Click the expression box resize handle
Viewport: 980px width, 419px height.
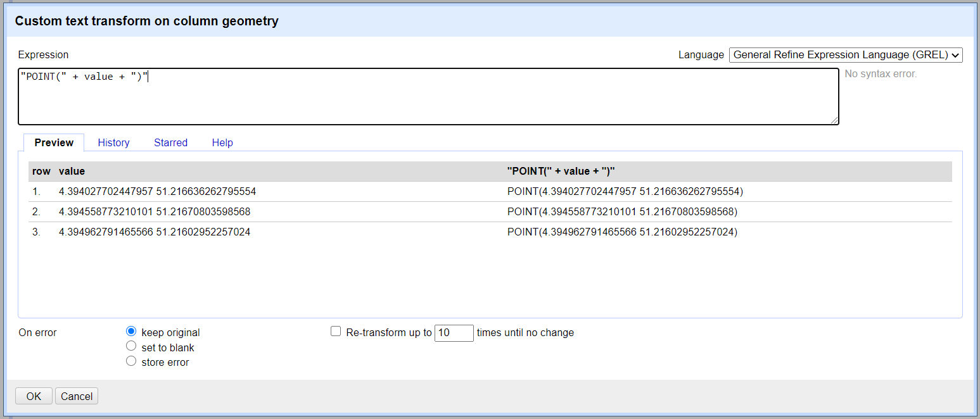tap(834, 120)
